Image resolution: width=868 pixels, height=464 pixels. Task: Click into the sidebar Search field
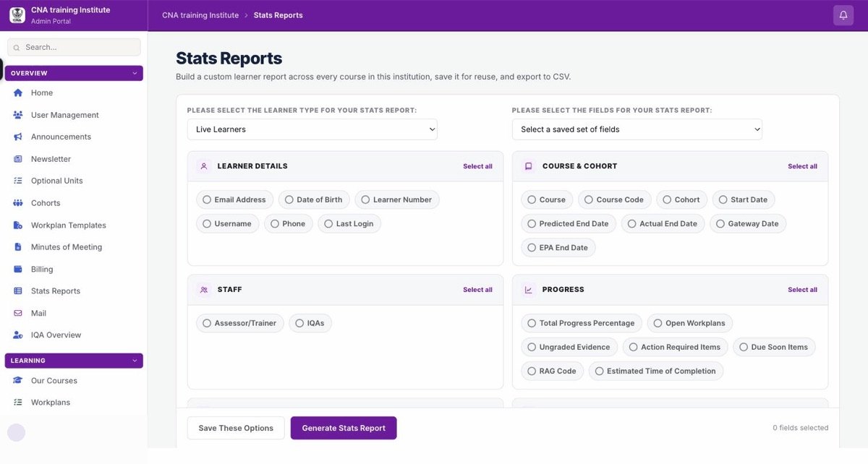click(x=74, y=47)
